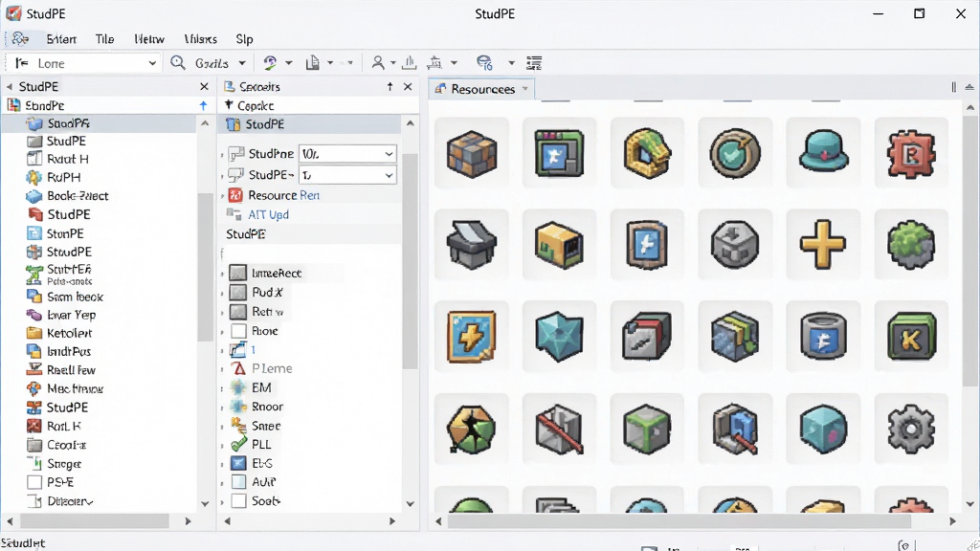The image size is (980, 551).
Task: Expand the PLL tree row
Action: (x=222, y=446)
